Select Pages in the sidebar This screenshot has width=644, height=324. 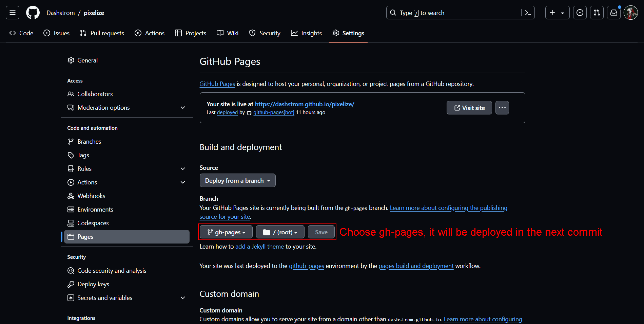pos(127,237)
